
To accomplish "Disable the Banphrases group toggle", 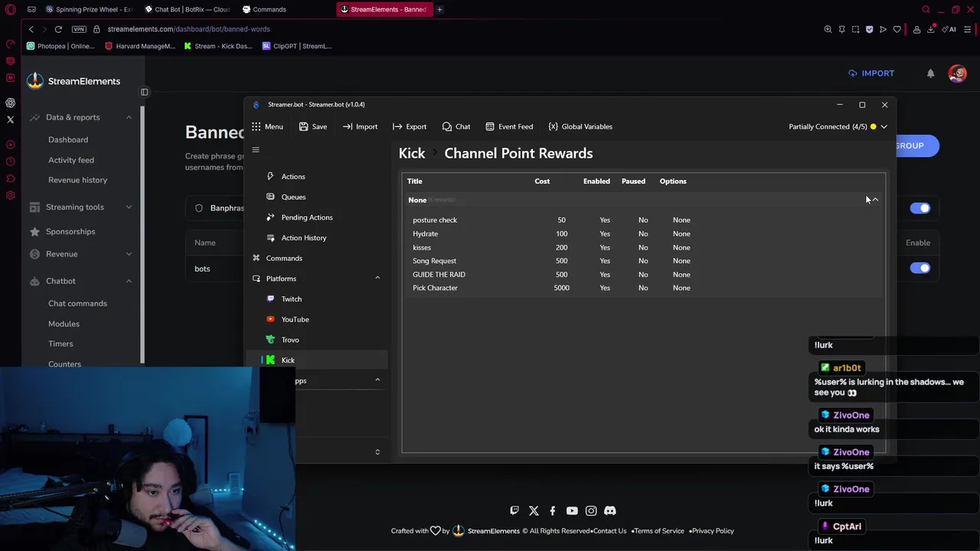I will tap(920, 208).
